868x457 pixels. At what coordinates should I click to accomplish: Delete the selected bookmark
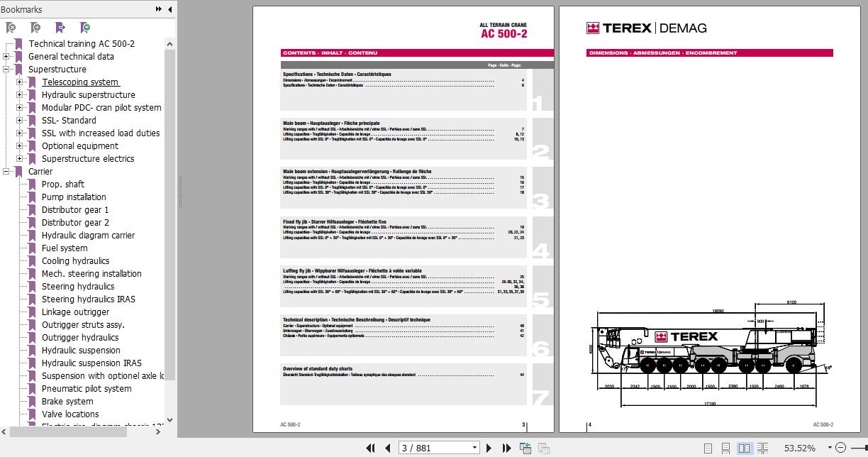click(10, 26)
